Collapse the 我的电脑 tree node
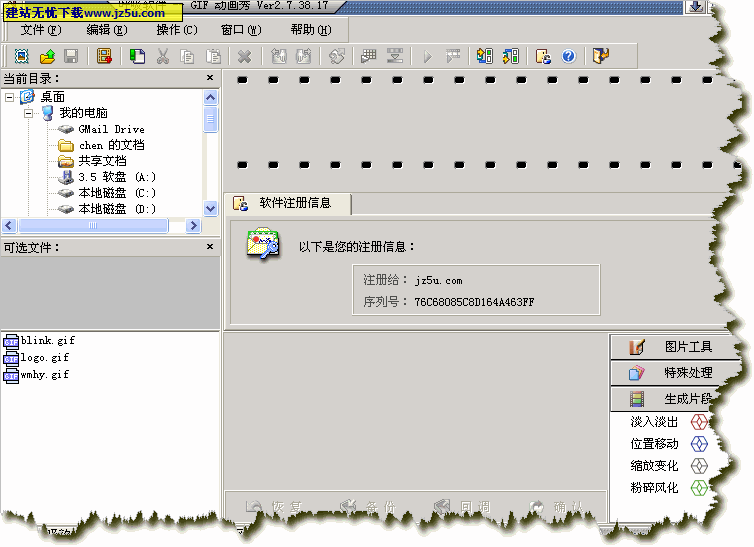 pyautogui.click(x=29, y=113)
